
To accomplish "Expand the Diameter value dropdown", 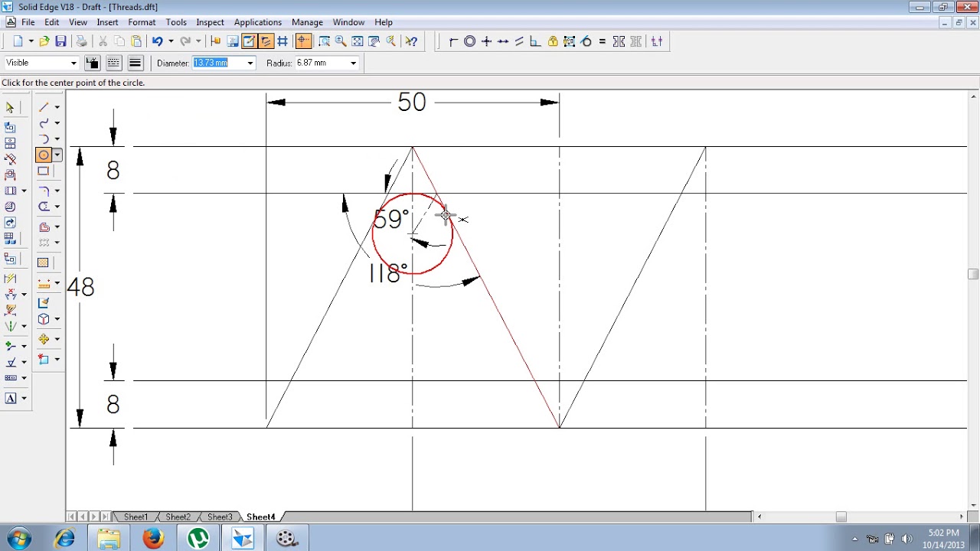I will pyautogui.click(x=250, y=63).
